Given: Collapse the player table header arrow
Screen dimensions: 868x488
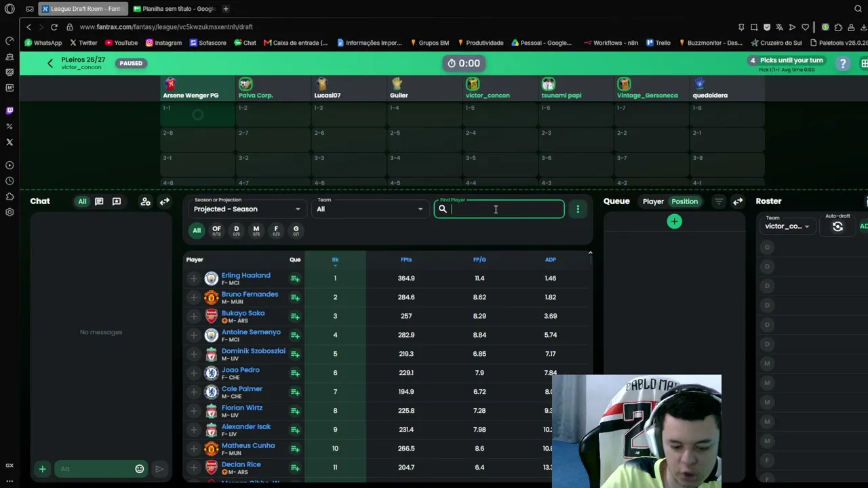Looking at the screenshot, I should 590,253.
